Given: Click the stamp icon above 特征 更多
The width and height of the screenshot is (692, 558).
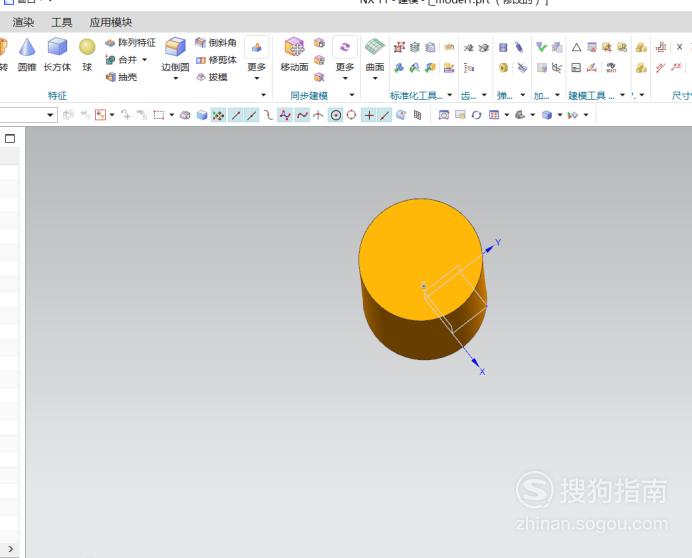Looking at the screenshot, I should click(x=256, y=47).
